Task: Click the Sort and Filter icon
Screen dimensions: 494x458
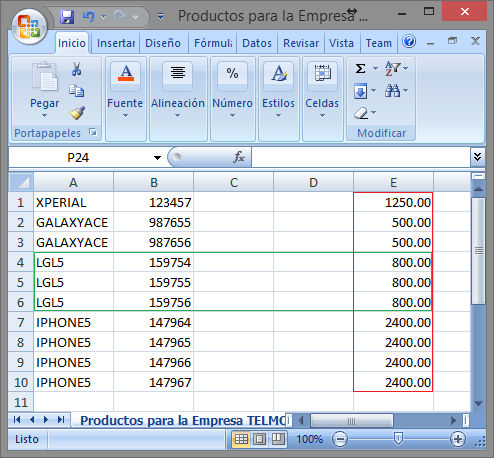Action: pyautogui.click(x=393, y=69)
